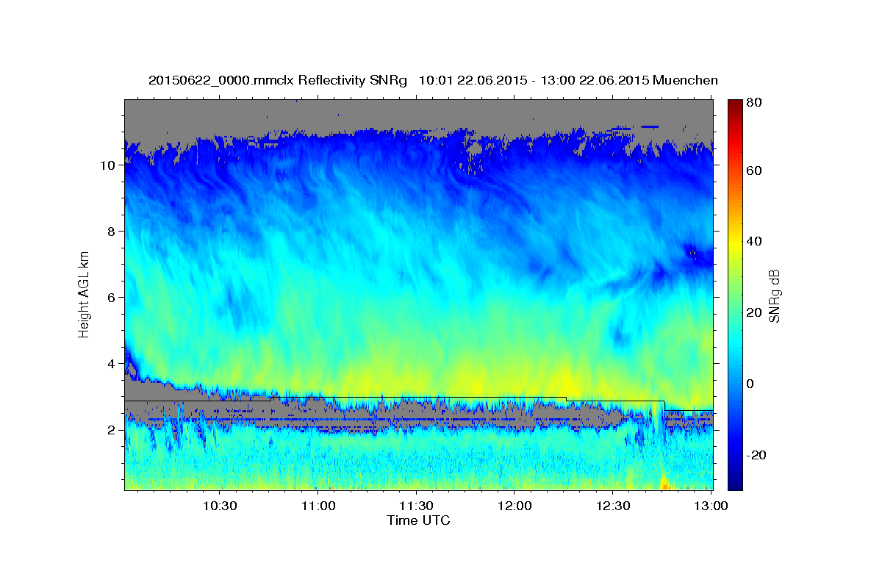Click the colorbar value label 80
The height and width of the screenshot is (588, 882).
coord(754,103)
